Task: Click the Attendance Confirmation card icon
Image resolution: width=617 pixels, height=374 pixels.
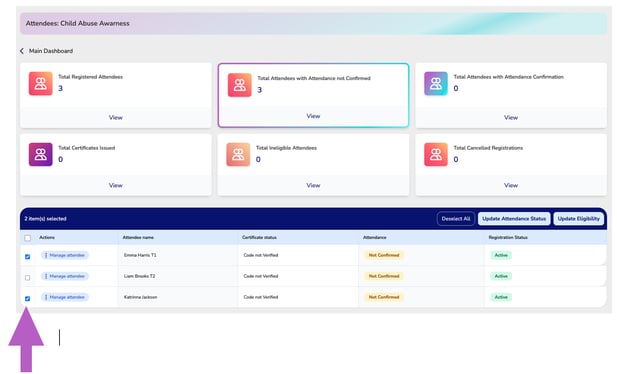Action: (x=436, y=83)
